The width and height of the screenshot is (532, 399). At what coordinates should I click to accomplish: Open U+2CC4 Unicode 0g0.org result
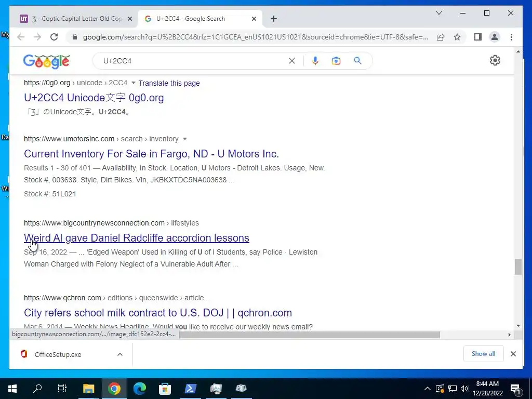coord(94,98)
